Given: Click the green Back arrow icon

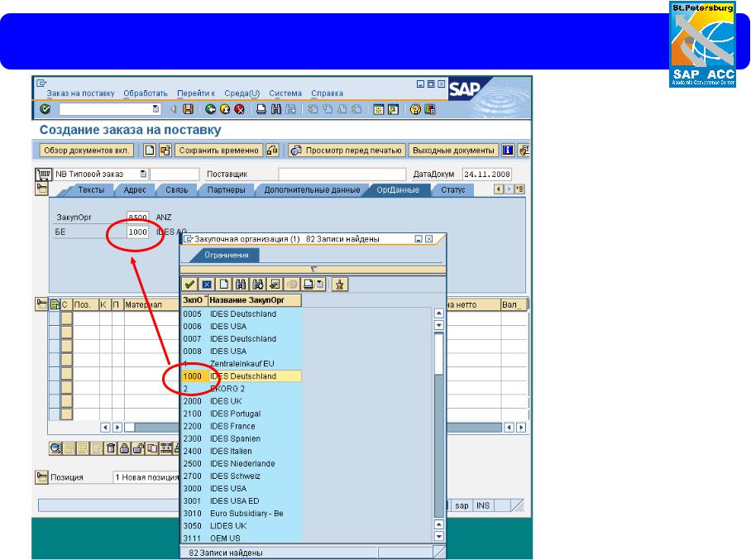Looking at the screenshot, I should (x=210, y=109).
